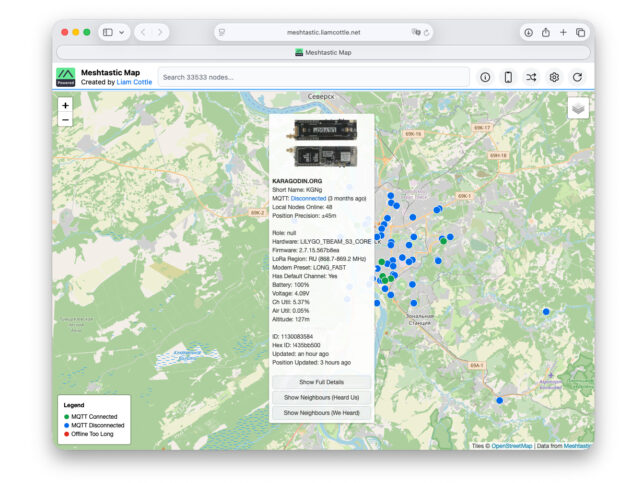This screenshot has height=483, width=644.
Task: Zoom out with the minus button
Action: (x=65, y=120)
